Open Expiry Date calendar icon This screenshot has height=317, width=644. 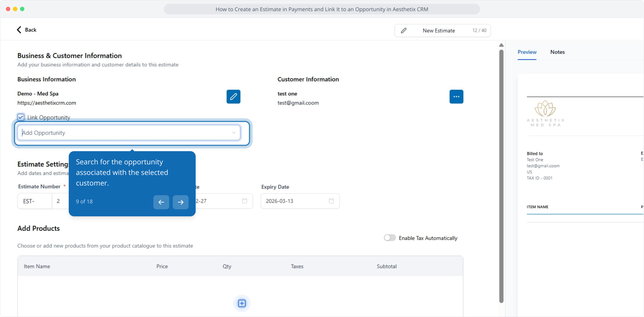tap(331, 201)
